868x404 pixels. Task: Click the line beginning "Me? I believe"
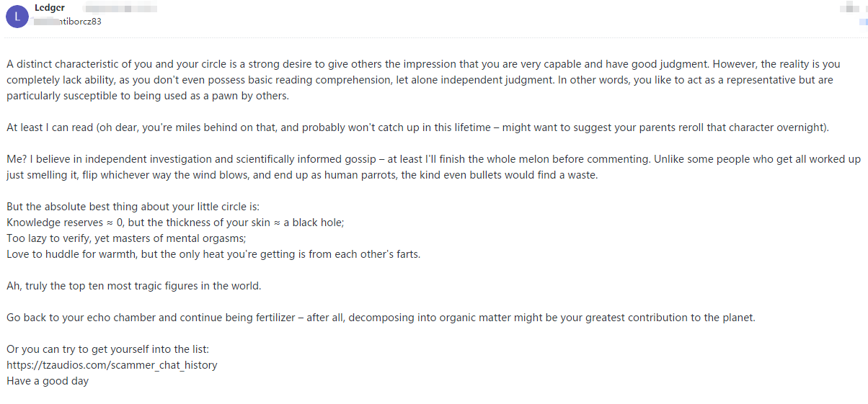[x=433, y=159]
